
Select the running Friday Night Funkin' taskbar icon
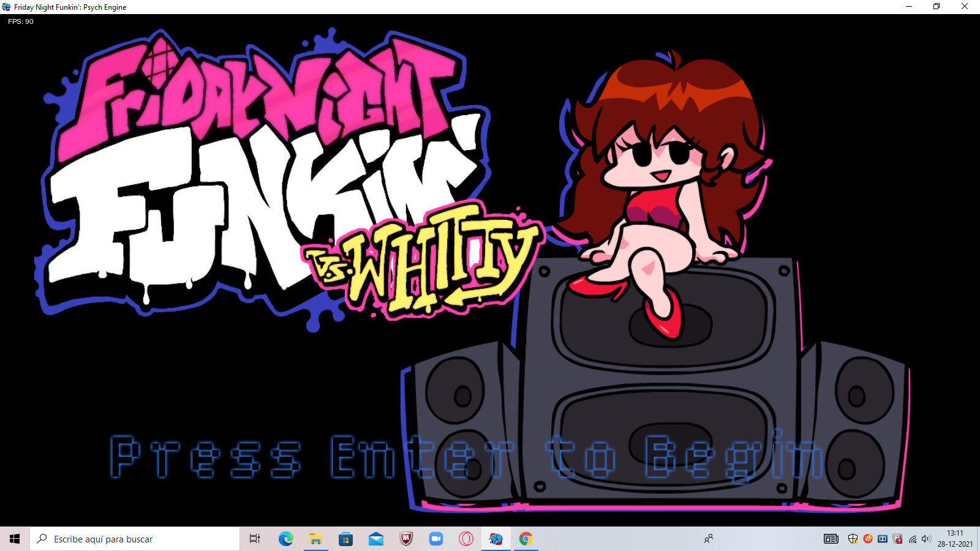[x=496, y=539]
